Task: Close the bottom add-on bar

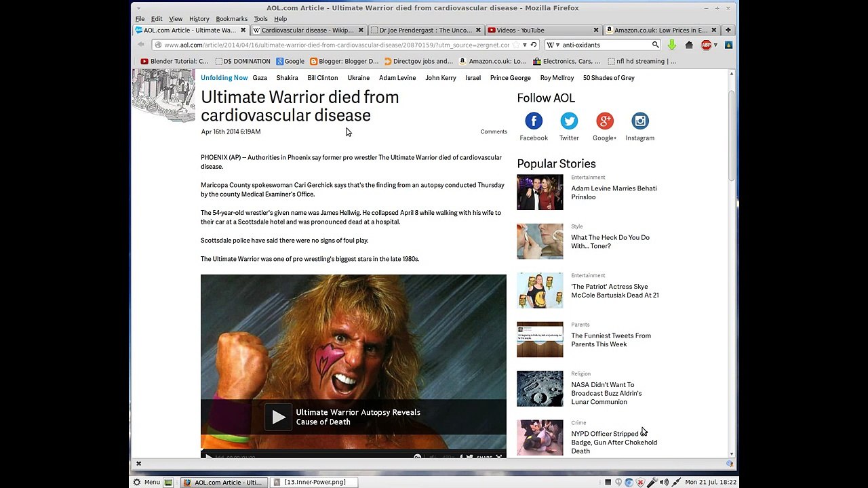Action: (138, 464)
